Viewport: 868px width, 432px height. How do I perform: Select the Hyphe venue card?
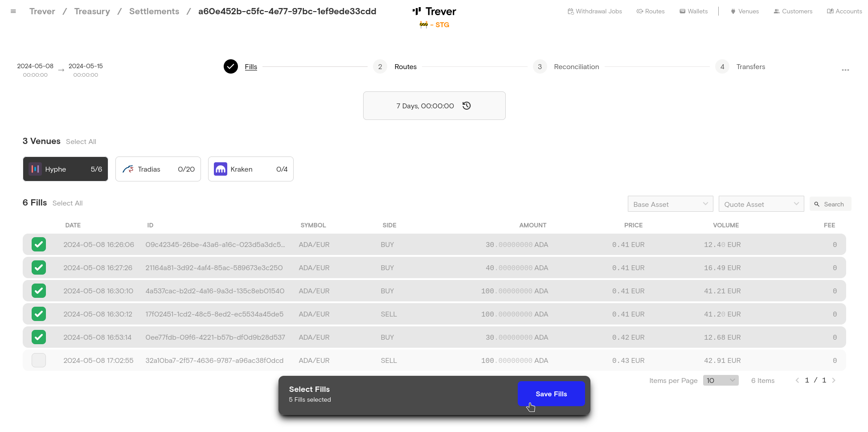tap(66, 169)
